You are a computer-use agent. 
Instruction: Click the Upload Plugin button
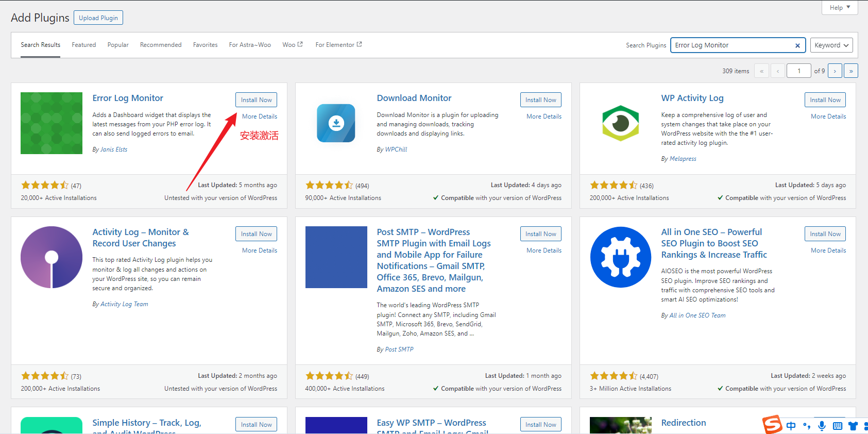pyautogui.click(x=98, y=18)
